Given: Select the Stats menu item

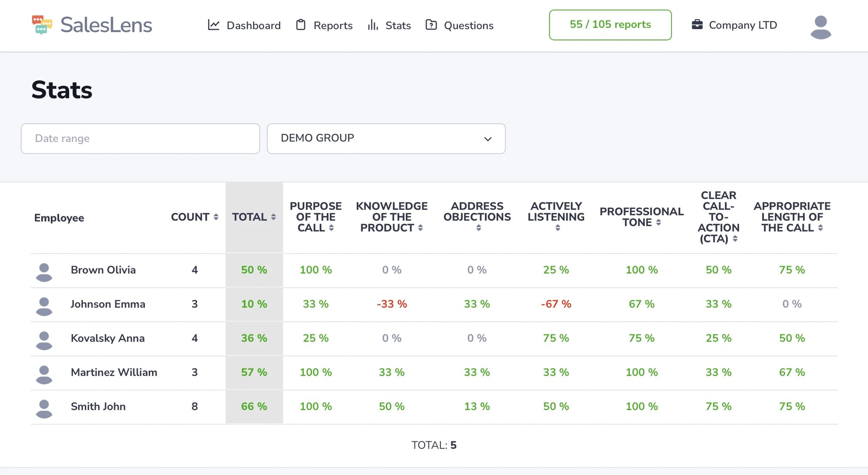Looking at the screenshot, I should point(389,25).
